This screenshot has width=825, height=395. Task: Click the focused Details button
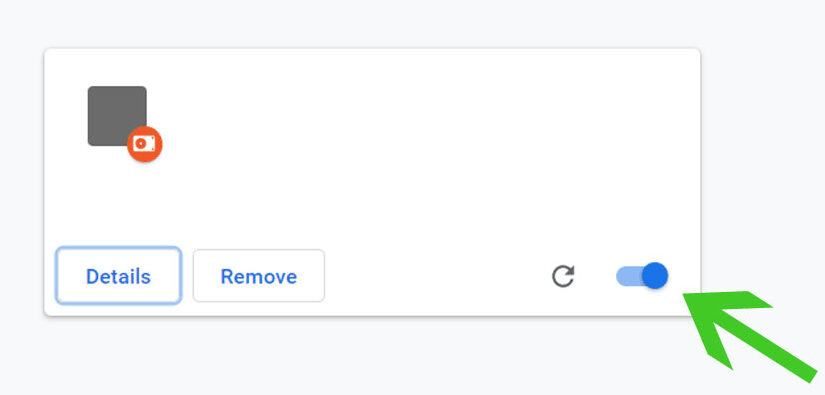click(x=118, y=276)
